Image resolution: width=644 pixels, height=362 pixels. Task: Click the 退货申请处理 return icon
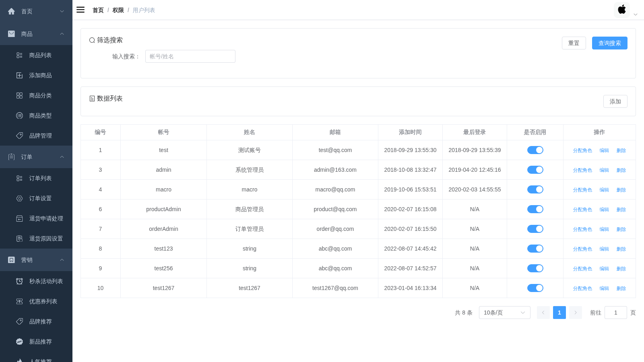tap(19, 218)
